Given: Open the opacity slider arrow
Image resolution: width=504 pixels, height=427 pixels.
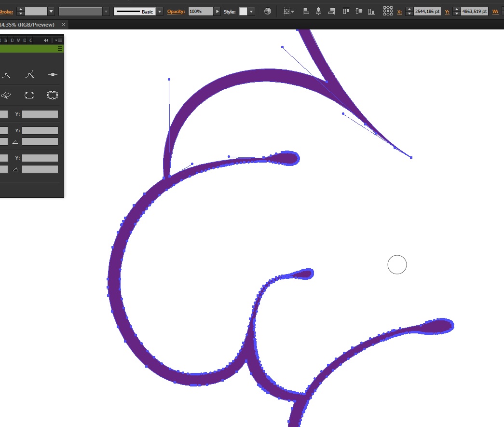Looking at the screenshot, I should pyautogui.click(x=218, y=12).
